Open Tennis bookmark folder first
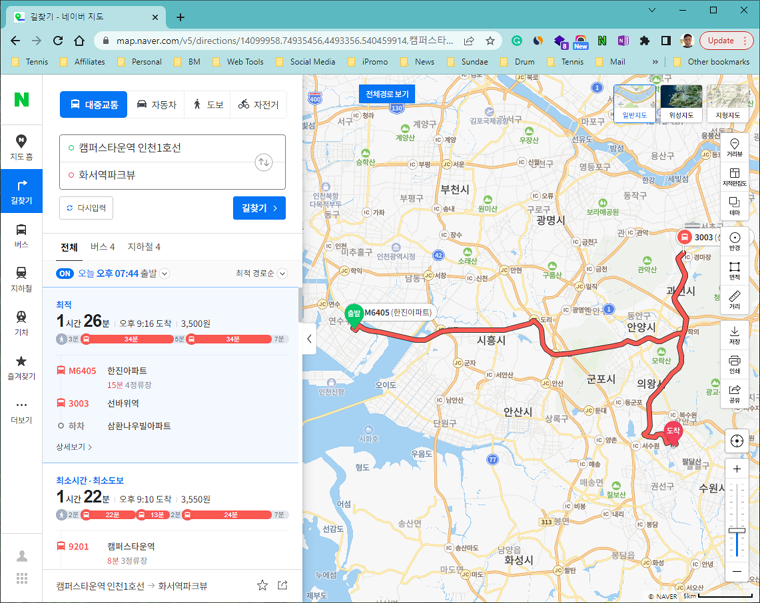Viewport: 760px width, 603px height. (x=30, y=62)
